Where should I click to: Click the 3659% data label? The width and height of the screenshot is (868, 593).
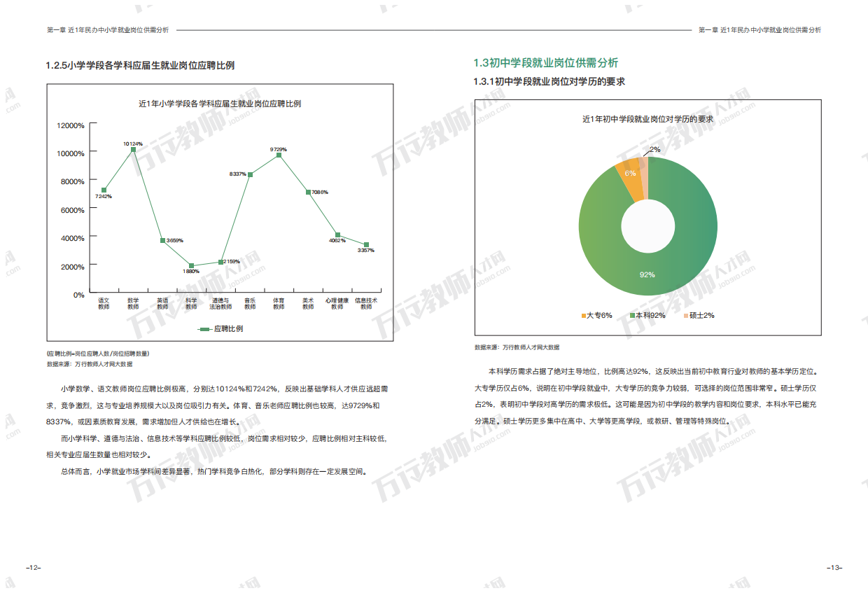pos(175,240)
